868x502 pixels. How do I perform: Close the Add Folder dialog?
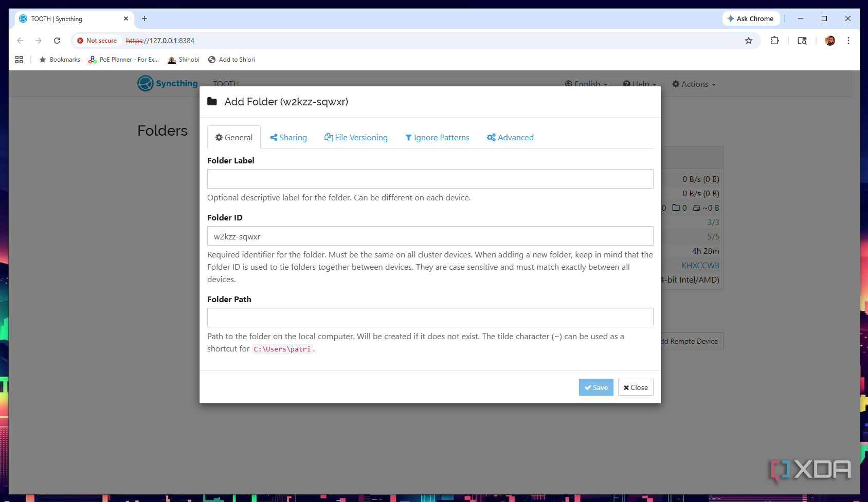(x=636, y=387)
